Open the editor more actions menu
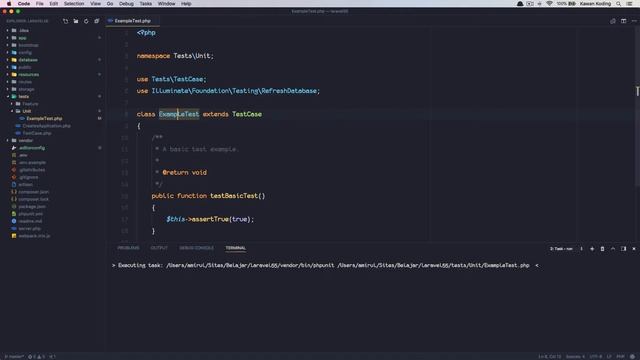The height and width of the screenshot is (360, 640). point(634,21)
